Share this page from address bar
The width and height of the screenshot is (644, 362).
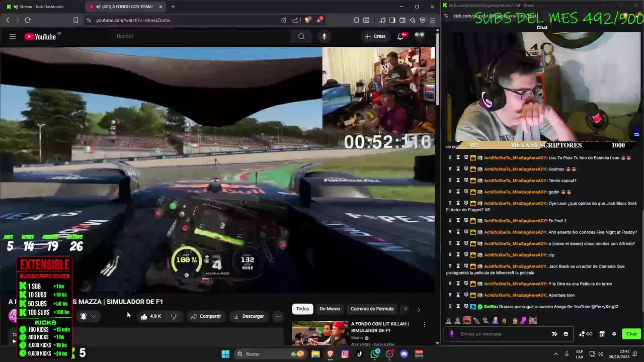295,20
